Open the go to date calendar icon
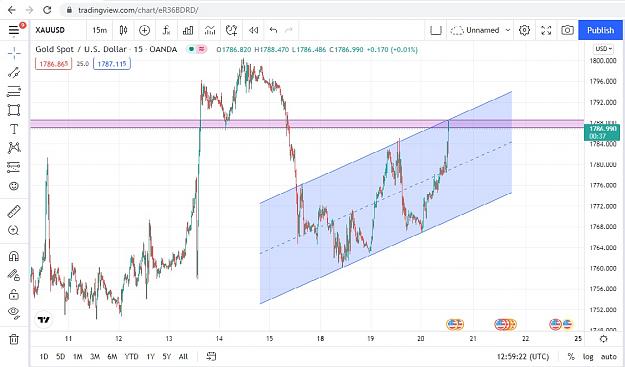The height and width of the screenshot is (367, 625). (211, 356)
